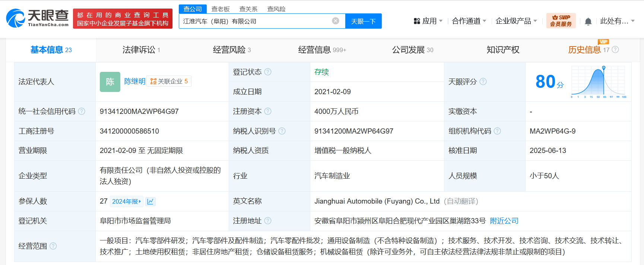Click the red 国家中小企业发展子基金 banner
The height and width of the screenshot is (265, 644).
pos(123,19)
